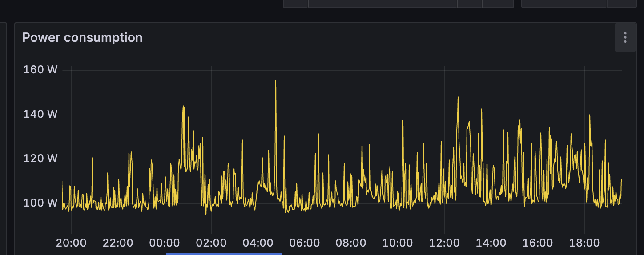
Task: Click the blue bar below the time axis
Action: [224, 254]
